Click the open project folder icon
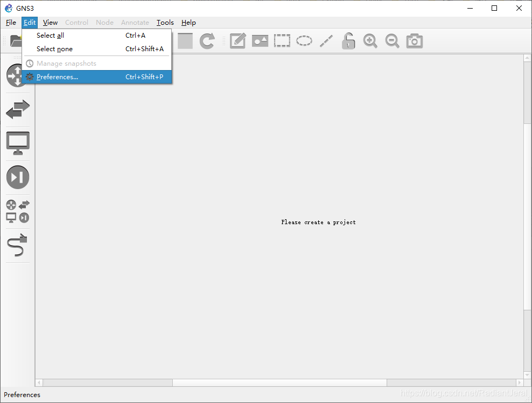This screenshot has width=532, height=403. tap(16, 41)
